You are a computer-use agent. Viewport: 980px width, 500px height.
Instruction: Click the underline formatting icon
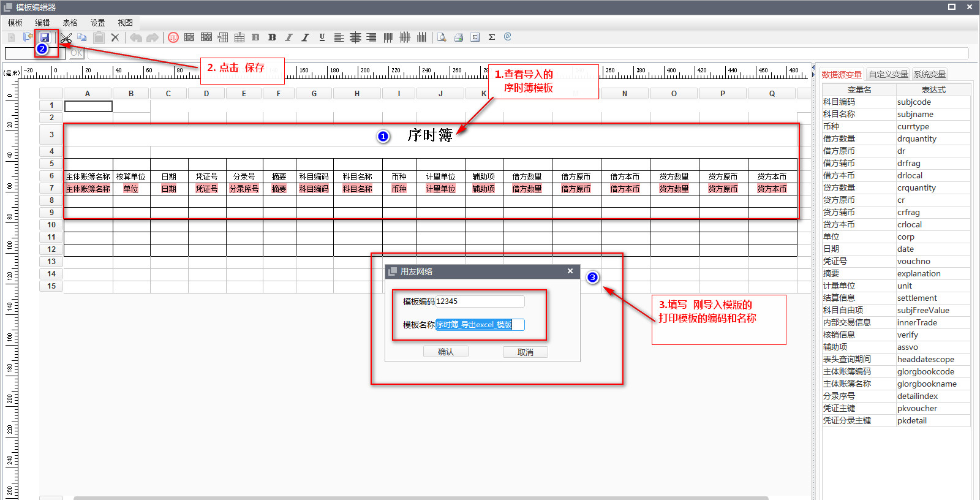tap(322, 37)
